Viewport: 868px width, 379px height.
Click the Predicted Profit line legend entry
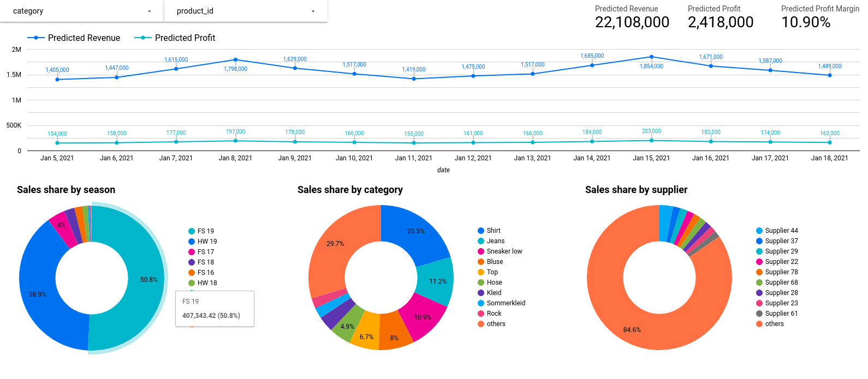176,38
